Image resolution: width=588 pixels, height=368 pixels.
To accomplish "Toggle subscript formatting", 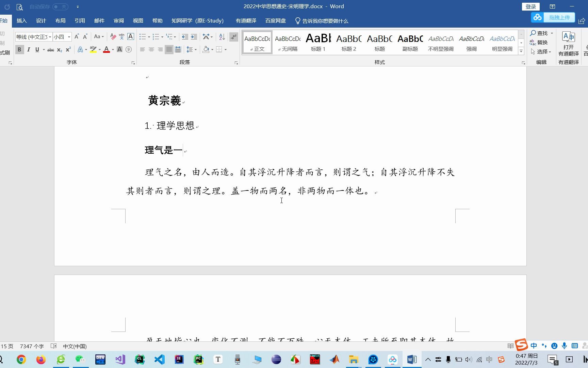I will coord(60,50).
